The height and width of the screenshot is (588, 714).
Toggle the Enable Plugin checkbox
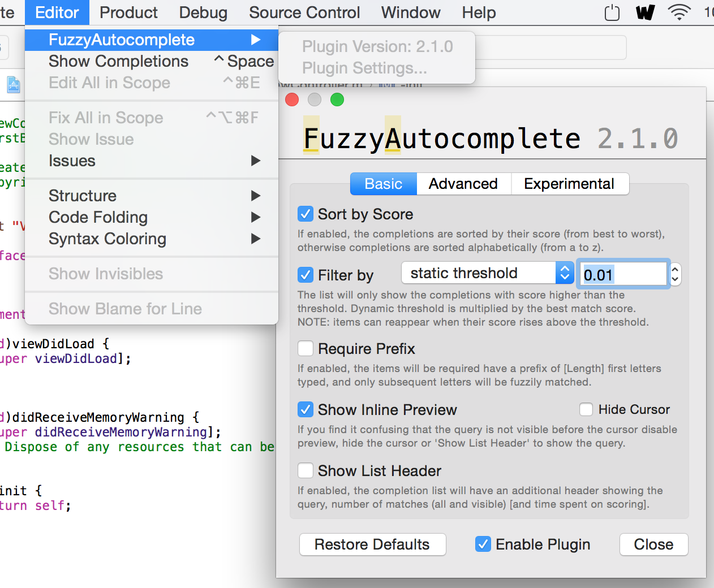483,544
